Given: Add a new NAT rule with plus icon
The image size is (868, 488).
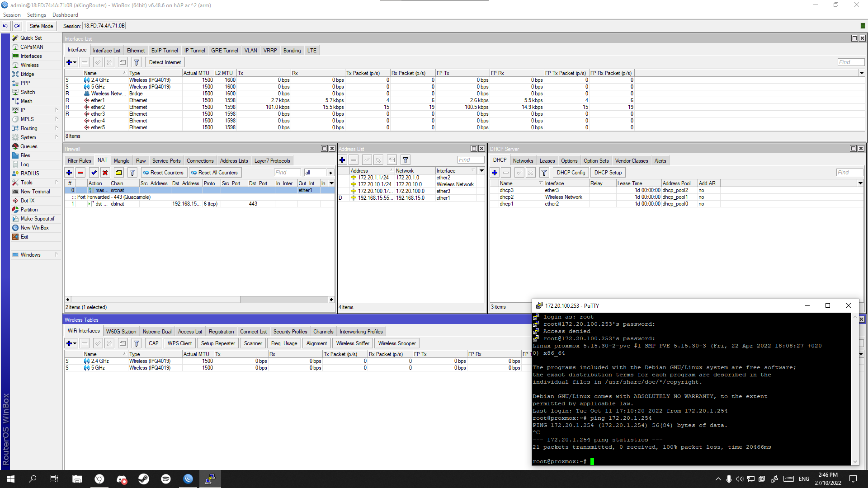Looking at the screenshot, I should (69, 172).
